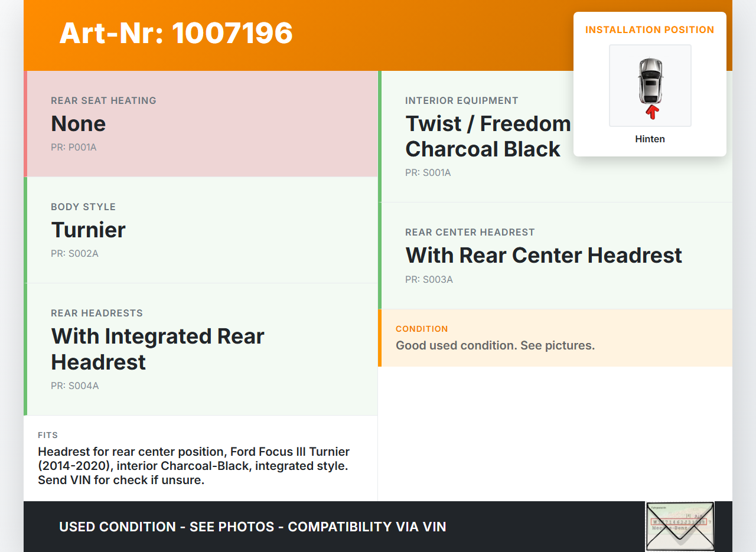Select the With Rear Center Headrest card

pyautogui.click(x=555, y=256)
